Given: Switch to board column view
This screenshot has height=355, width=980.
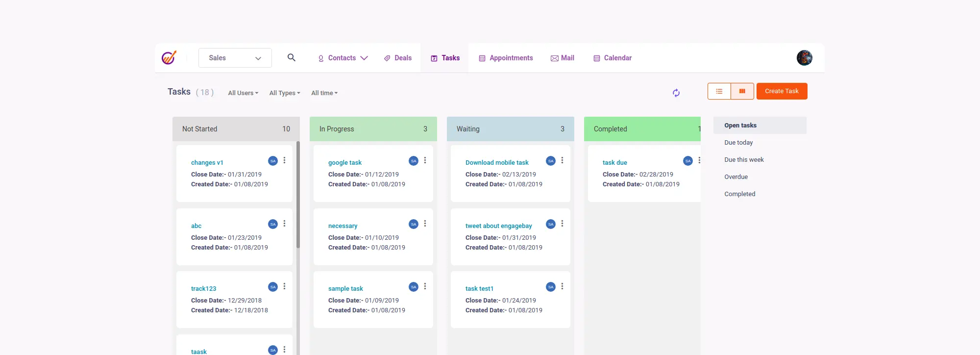Looking at the screenshot, I should click(x=742, y=91).
